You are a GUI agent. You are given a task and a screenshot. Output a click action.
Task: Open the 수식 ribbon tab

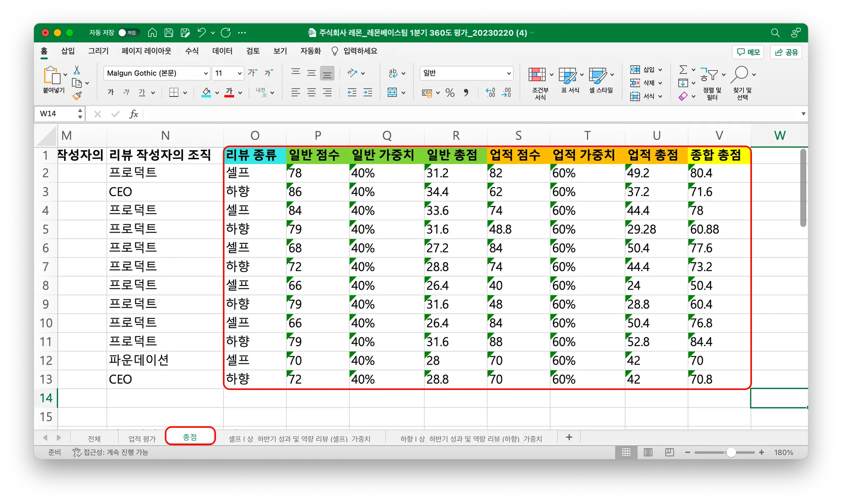192,51
